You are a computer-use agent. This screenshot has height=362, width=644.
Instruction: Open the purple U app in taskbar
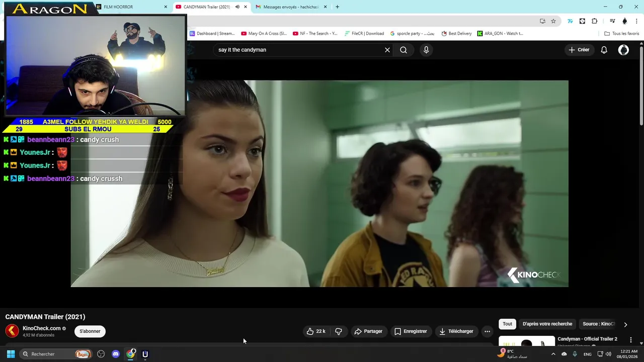[x=145, y=354]
